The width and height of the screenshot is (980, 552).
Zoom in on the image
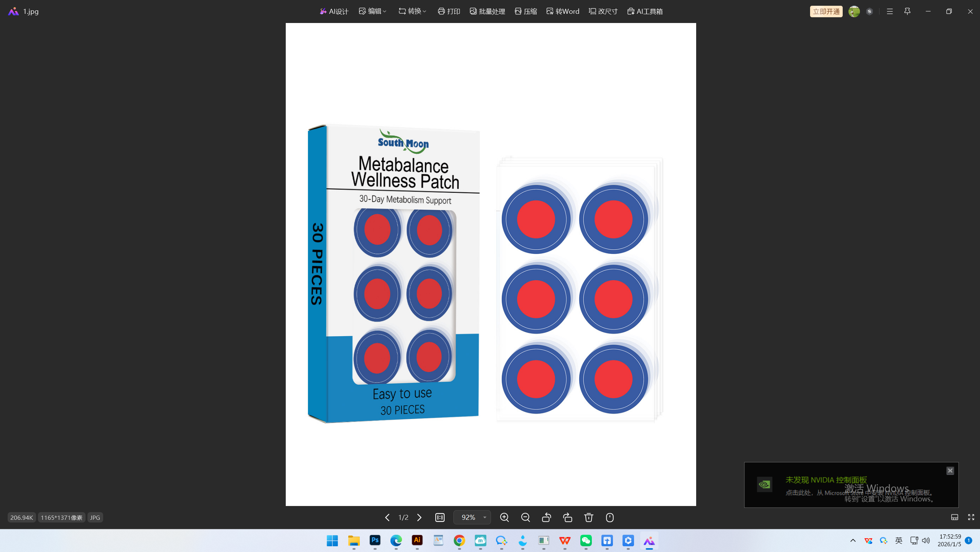(x=504, y=517)
